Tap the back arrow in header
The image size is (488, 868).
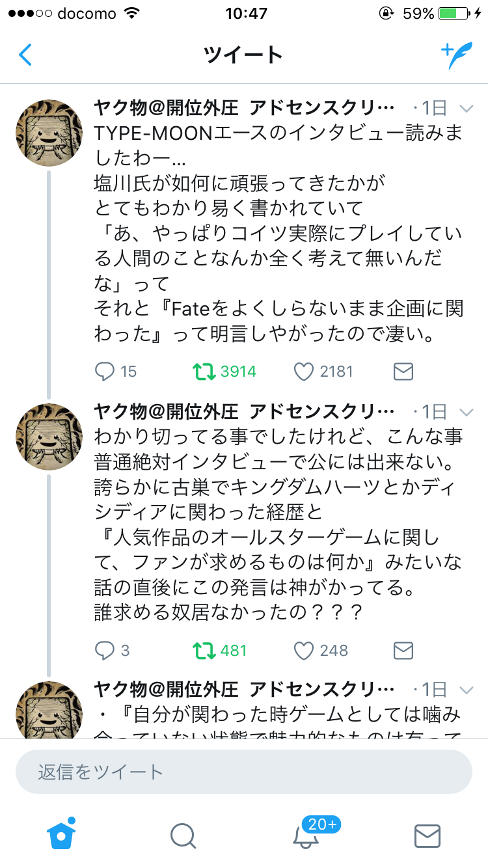point(25,55)
